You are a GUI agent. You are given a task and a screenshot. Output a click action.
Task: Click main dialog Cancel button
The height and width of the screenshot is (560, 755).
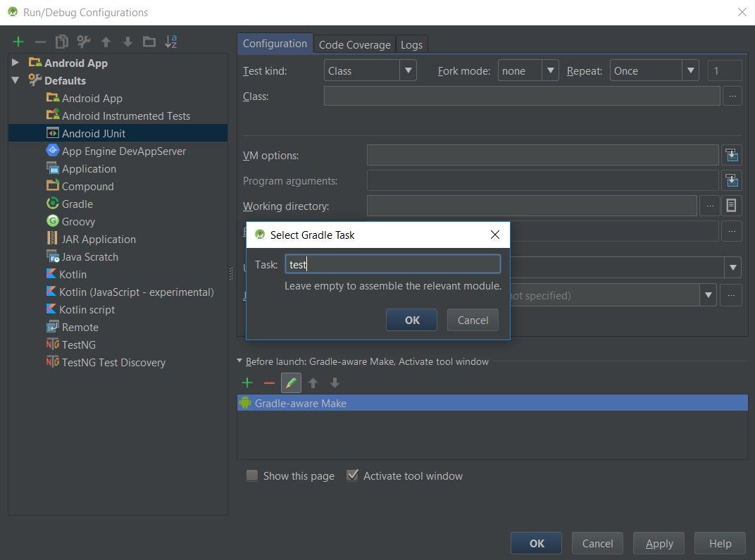(597, 544)
